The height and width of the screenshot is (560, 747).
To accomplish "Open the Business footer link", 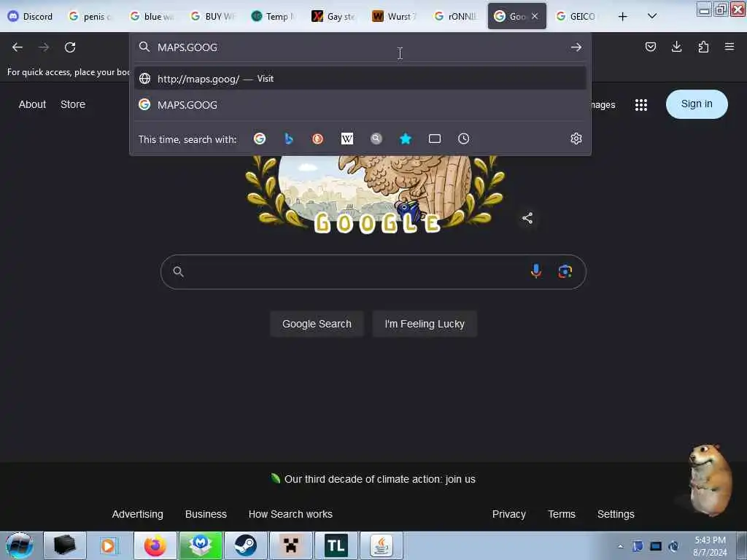I will 206,514.
